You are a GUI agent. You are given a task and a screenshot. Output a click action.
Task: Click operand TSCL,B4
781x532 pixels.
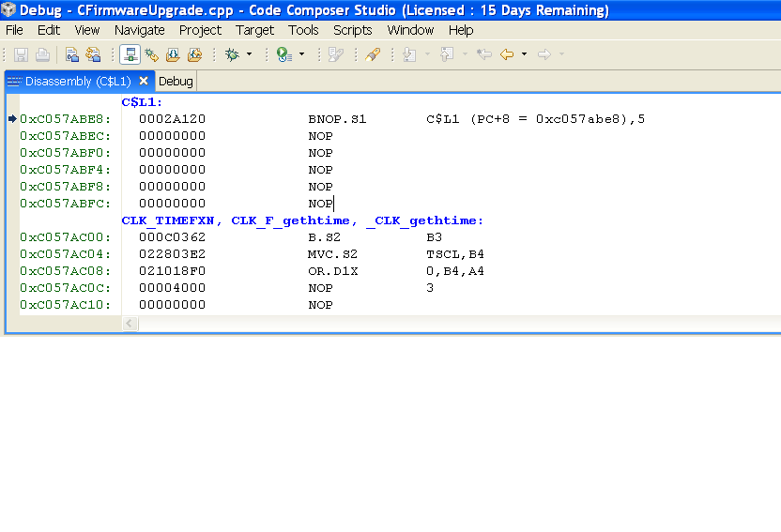pyautogui.click(x=455, y=254)
